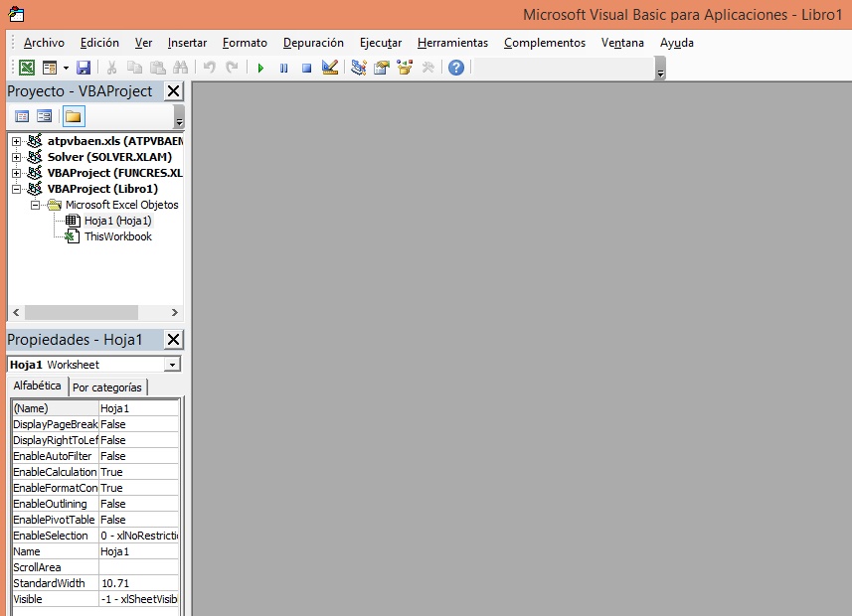Viewport: 852px width, 616px height.
Task: Collapse the VBAProject (Libro1) node
Action: click(16, 189)
